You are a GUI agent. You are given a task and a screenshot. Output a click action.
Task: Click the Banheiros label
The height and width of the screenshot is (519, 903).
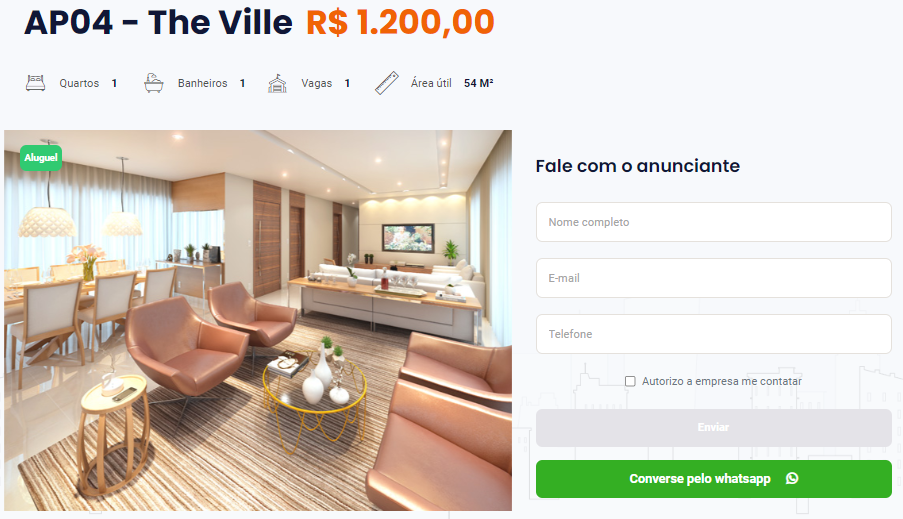[x=203, y=84]
